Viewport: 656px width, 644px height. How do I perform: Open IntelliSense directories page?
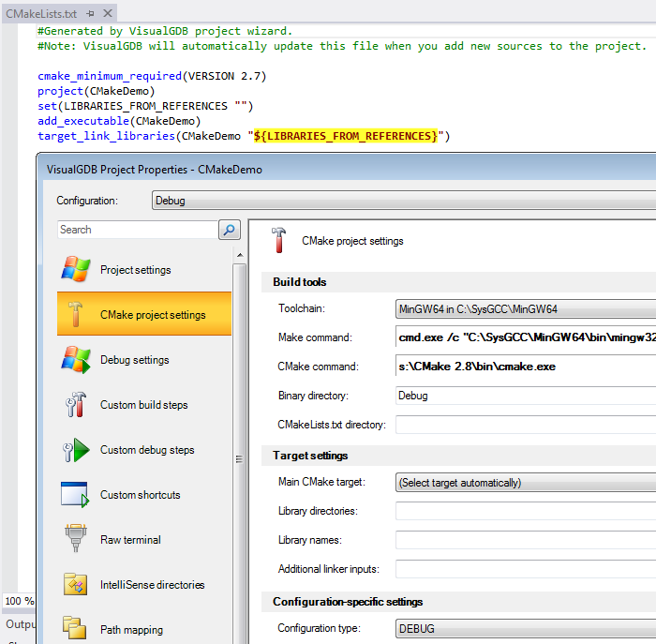(144, 585)
